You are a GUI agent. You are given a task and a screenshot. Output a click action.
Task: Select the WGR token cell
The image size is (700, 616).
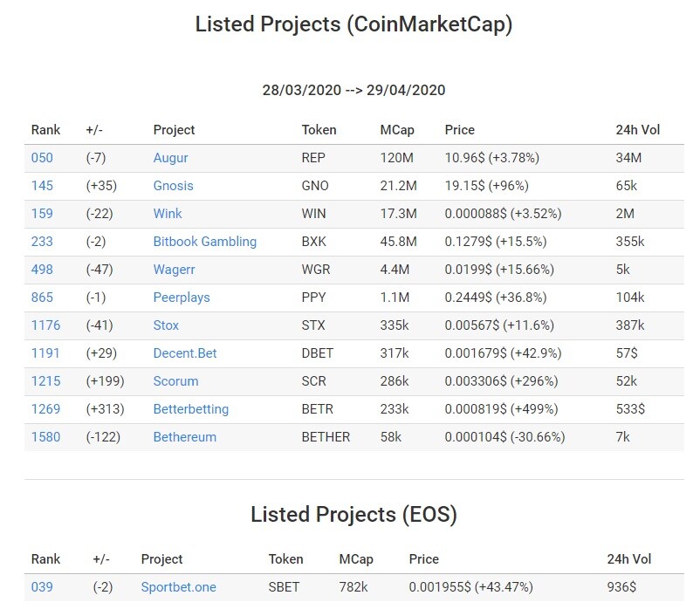tap(316, 270)
